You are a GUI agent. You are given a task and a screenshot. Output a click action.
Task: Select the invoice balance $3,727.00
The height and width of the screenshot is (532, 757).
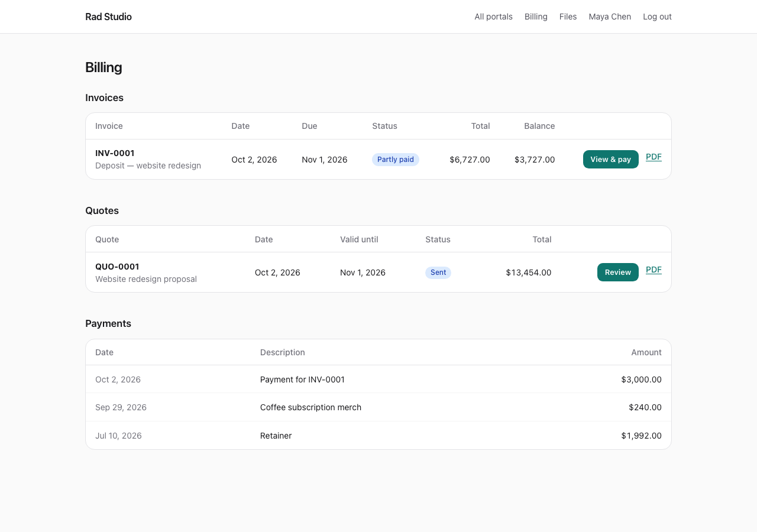point(535,160)
